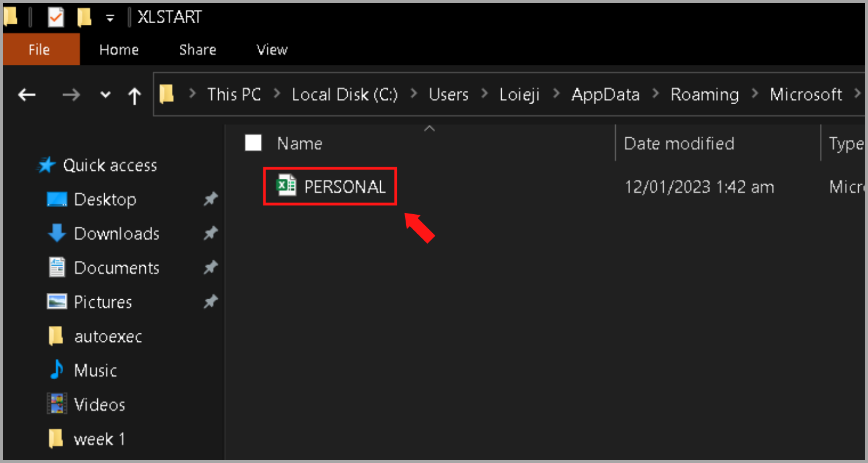
Task: Click the forward navigation arrow
Action: coord(71,95)
